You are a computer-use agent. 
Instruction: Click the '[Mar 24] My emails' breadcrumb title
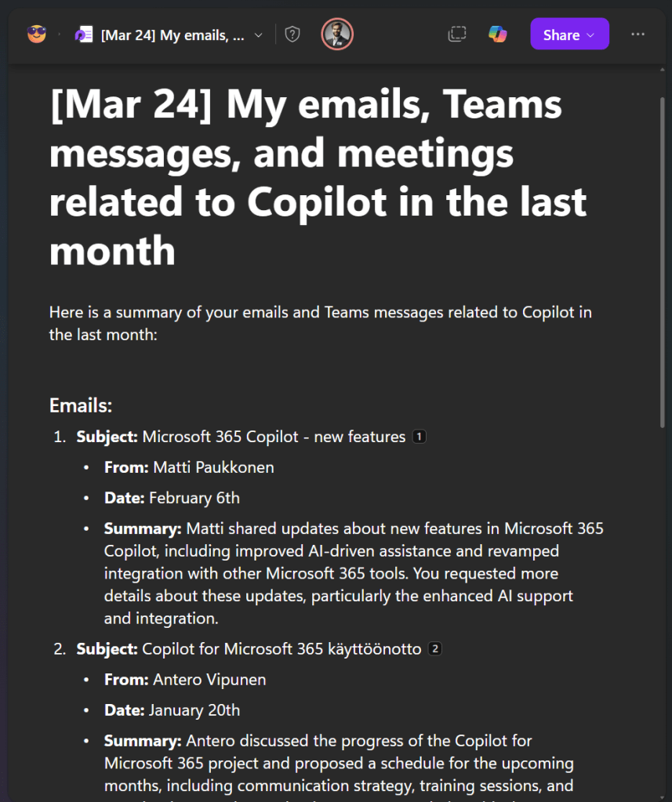pyautogui.click(x=173, y=35)
